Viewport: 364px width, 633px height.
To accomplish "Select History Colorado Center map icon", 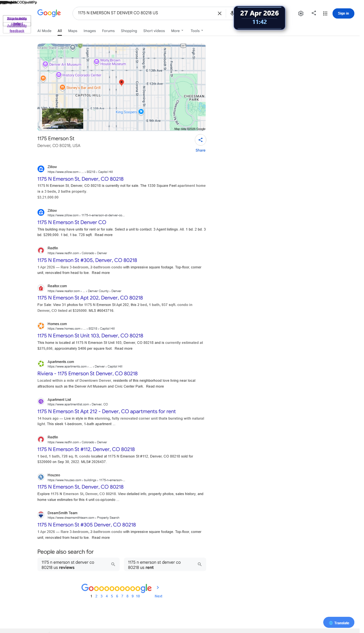I will (x=59, y=75).
